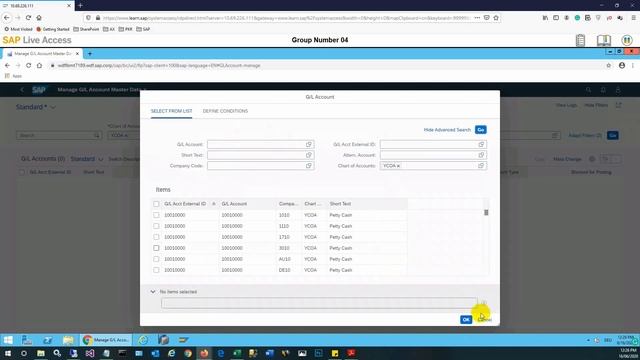Open the book guide icon in SAP Live Access
This screenshot has width=640, height=360.
pyautogui.click(x=604, y=40)
